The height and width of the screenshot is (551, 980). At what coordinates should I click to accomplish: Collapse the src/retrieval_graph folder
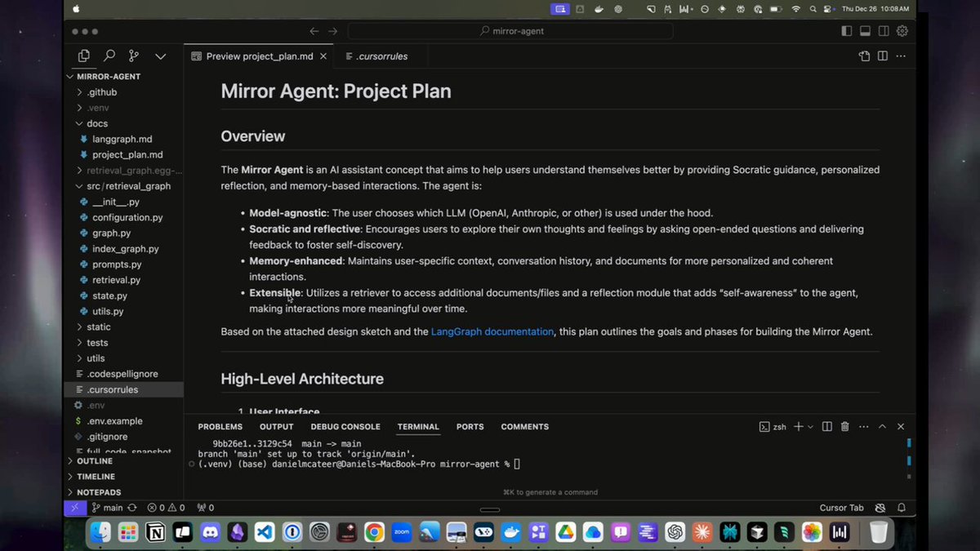pyautogui.click(x=123, y=186)
